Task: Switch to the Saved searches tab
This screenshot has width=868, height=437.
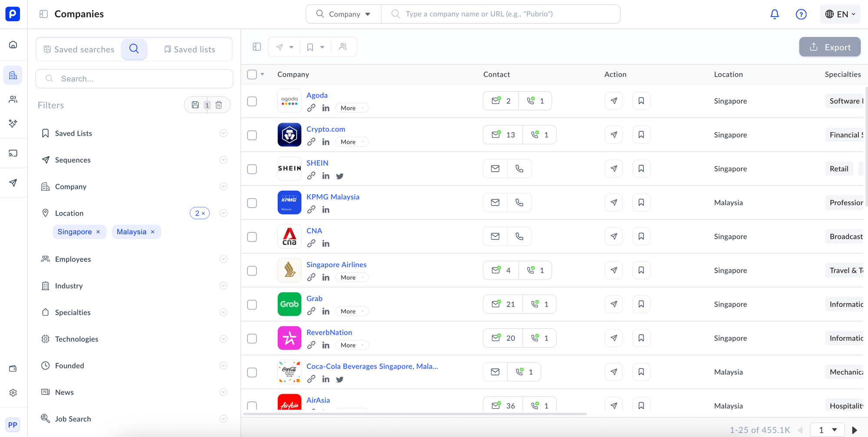Action: (x=79, y=49)
